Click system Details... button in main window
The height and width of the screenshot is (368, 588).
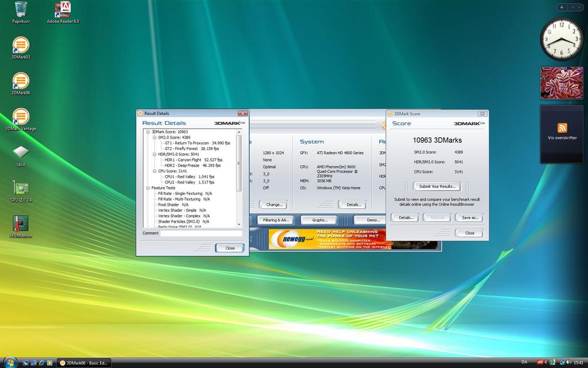pos(354,205)
